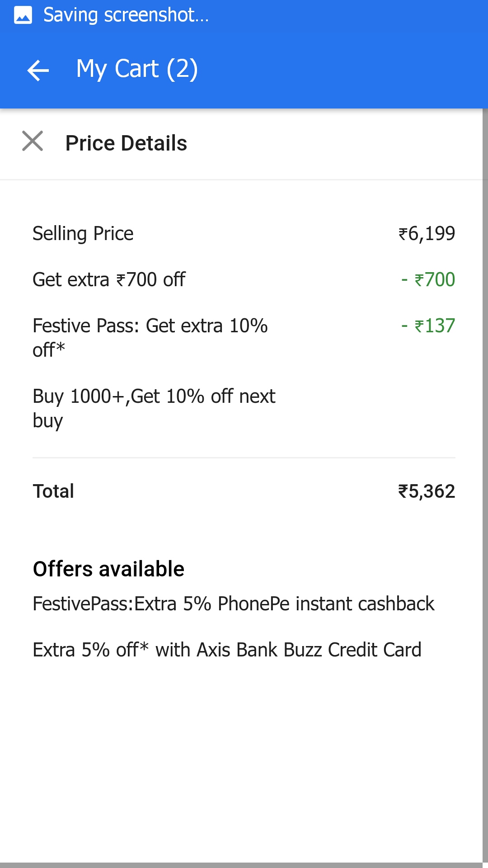Tap the screenshot image icon in status bar
Viewport: 488px width, 868px height.
23,15
